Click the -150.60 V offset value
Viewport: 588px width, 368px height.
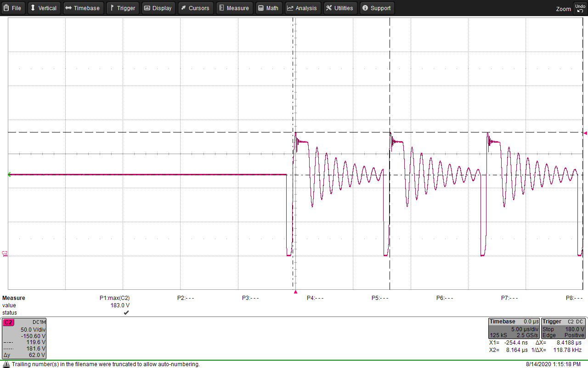pos(33,336)
